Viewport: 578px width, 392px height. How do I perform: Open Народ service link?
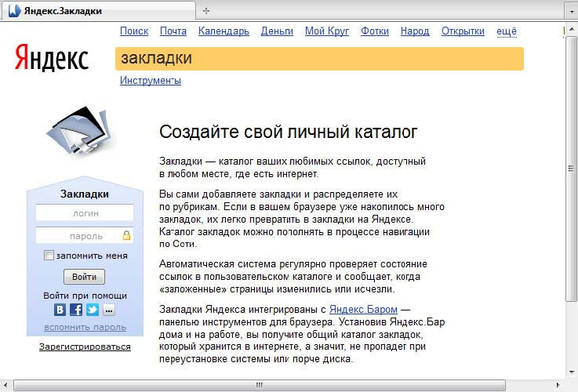[415, 31]
